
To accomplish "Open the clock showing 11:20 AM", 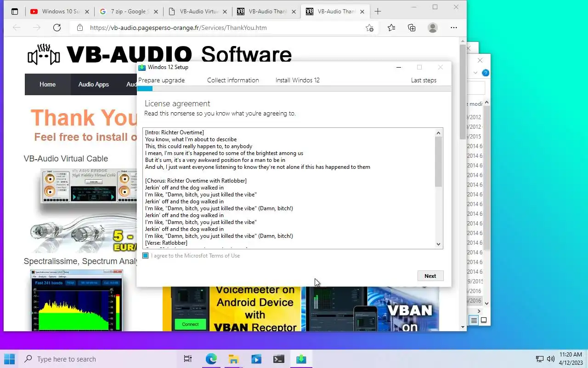I will pyautogui.click(x=571, y=359).
